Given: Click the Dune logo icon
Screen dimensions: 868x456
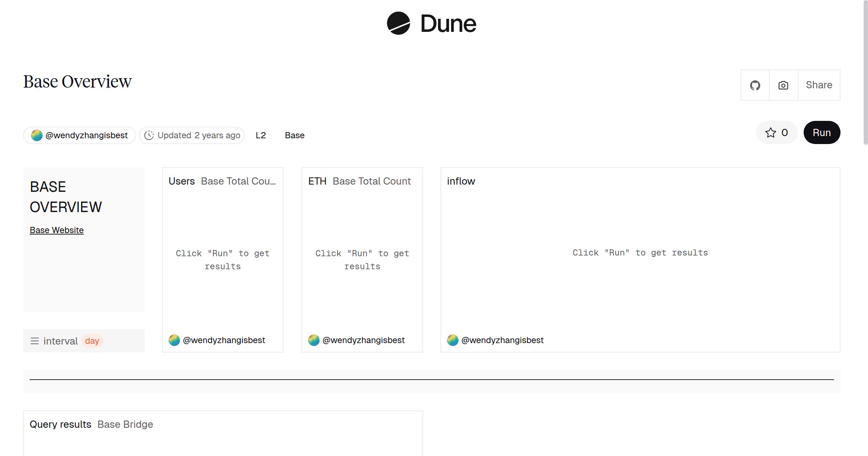Looking at the screenshot, I should [x=398, y=23].
